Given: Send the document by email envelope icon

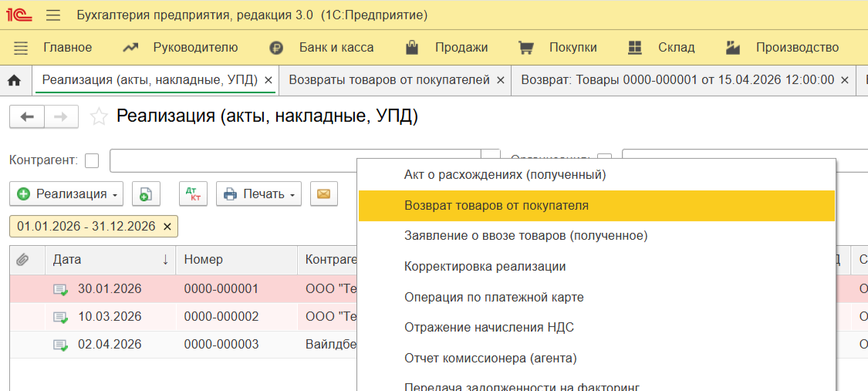Looking at the screenshot, I should click(324, 194).
